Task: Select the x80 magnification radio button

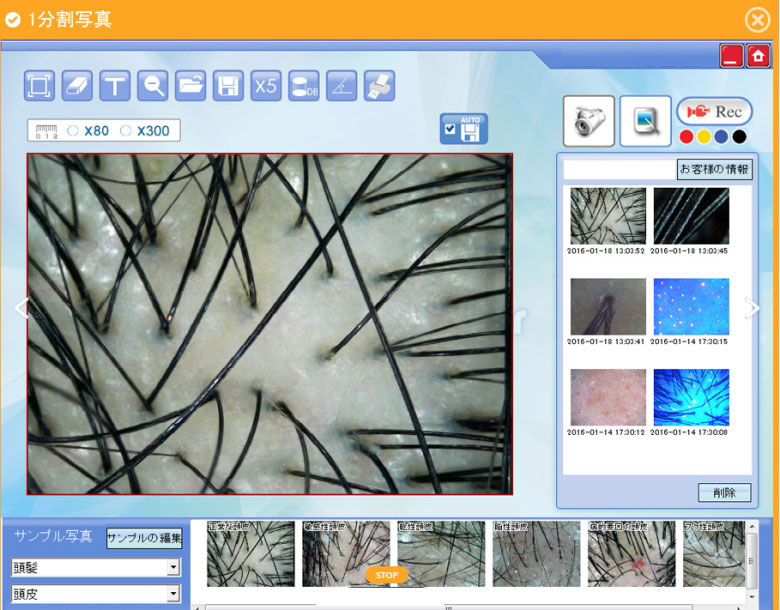Action: click(73, 131)
